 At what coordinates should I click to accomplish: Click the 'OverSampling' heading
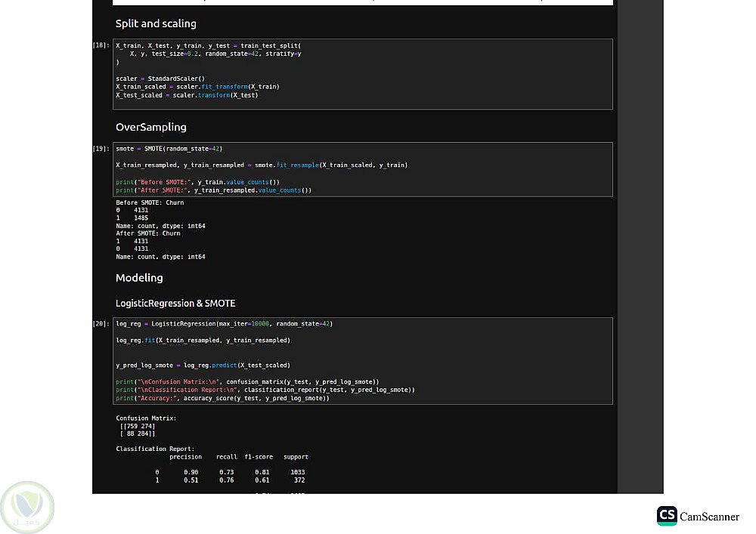151,127
